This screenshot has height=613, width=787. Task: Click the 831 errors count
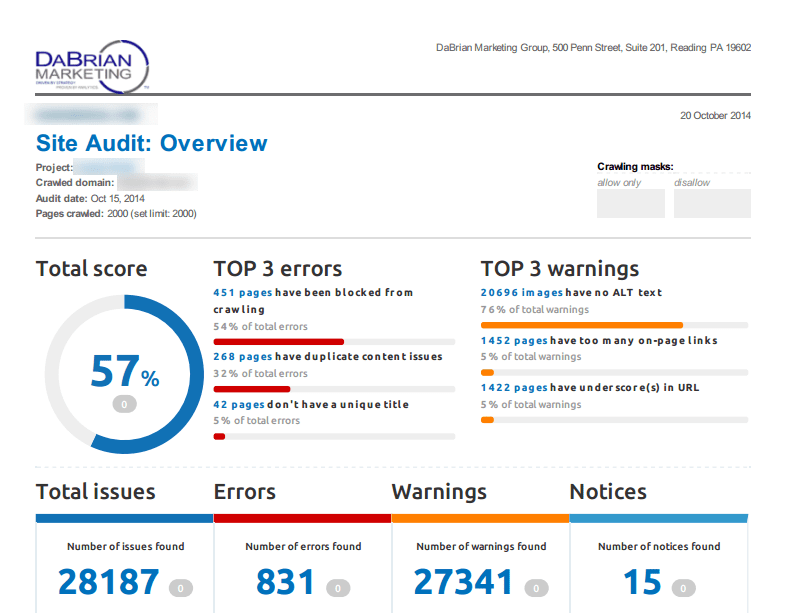click(x=285, y=582)
